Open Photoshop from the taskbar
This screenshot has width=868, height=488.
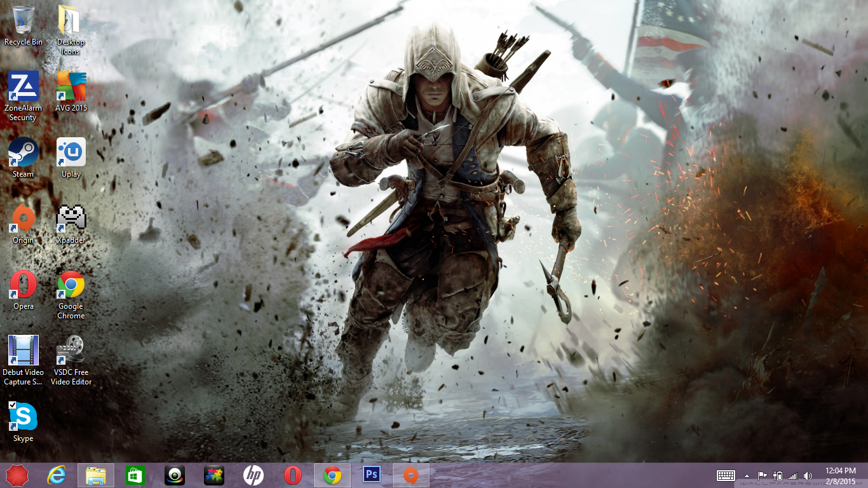pyautogui.click(x=370, y=475)
